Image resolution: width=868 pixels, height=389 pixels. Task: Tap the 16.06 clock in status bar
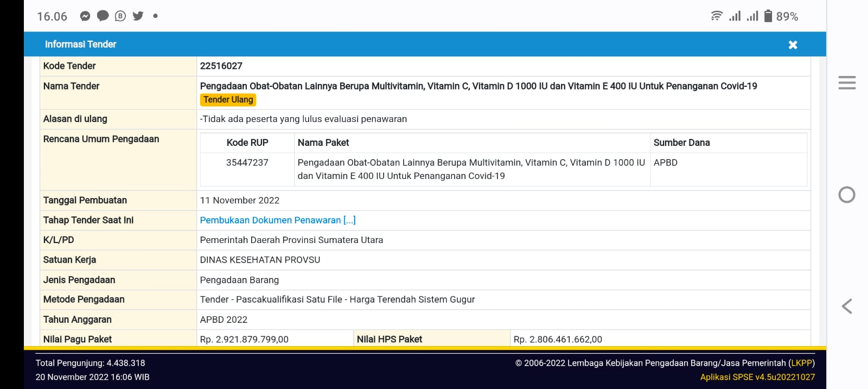pos(52,17)
